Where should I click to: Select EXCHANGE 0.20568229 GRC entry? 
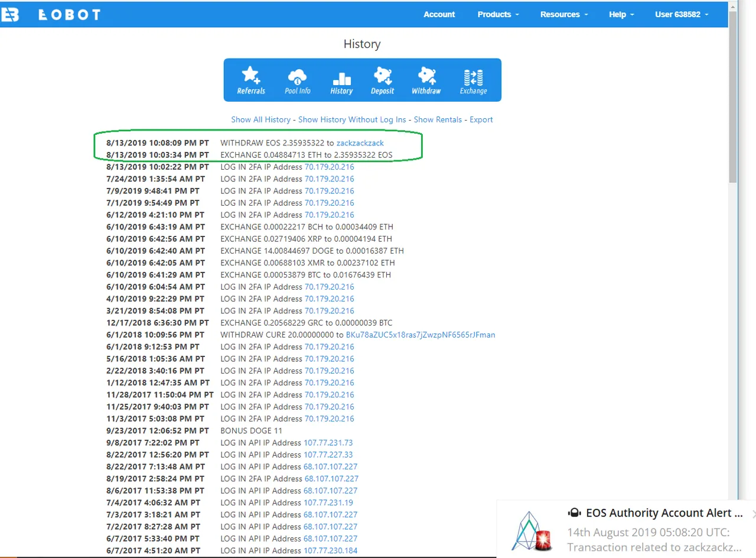coord(307,323)
